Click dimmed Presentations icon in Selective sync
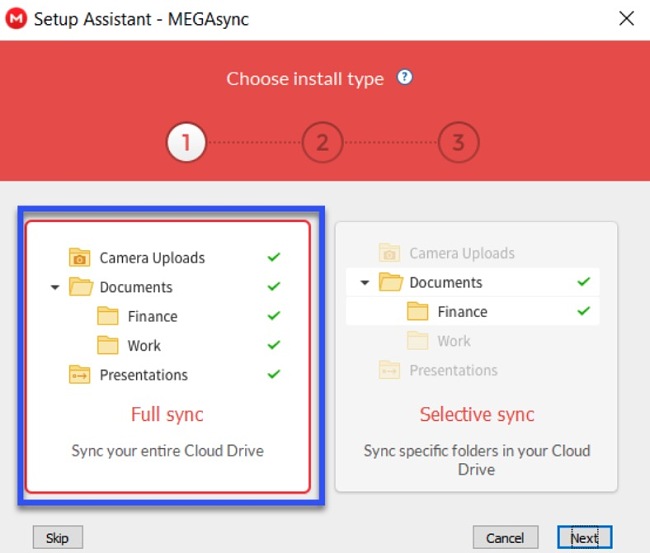The width and height of the screenshot is (650, 553). (389, 370)
